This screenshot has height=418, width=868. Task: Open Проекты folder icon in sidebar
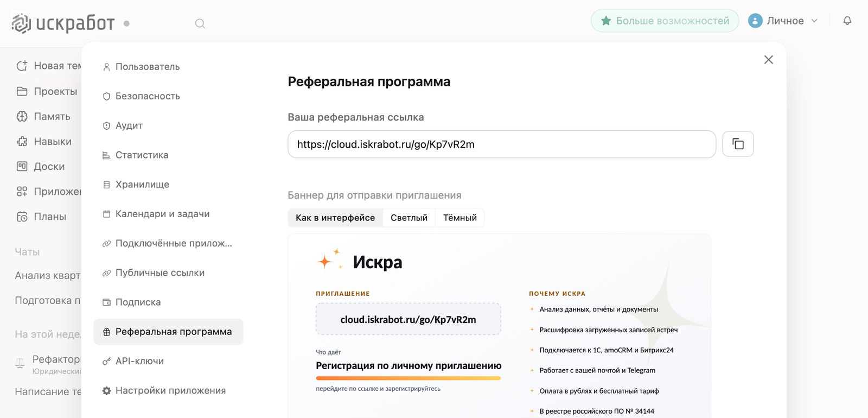point(22,91)
